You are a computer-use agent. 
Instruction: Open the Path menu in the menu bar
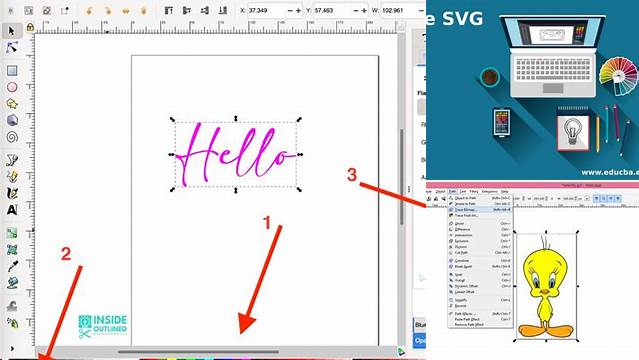click(x=452, y=191)
